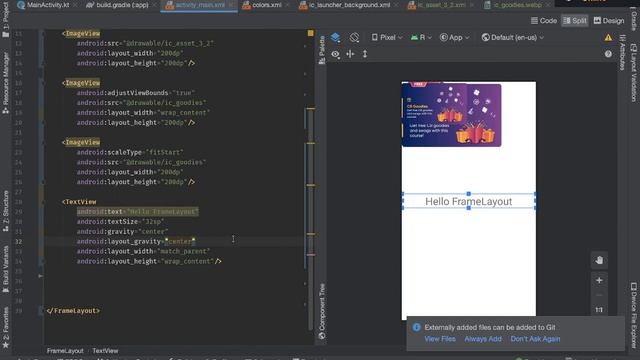This screenshot has width=640, height=360.
Task: Open the Structure tool window
Action: tap(6, 211)
